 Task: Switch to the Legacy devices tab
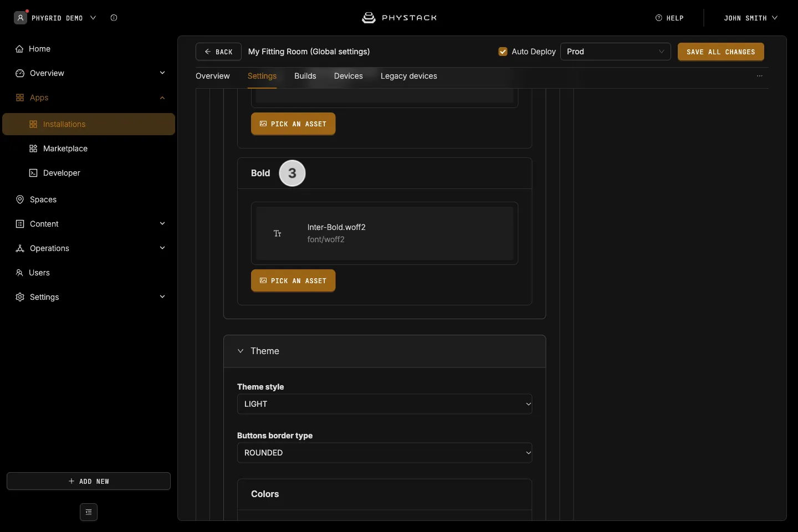click(409, 76)
